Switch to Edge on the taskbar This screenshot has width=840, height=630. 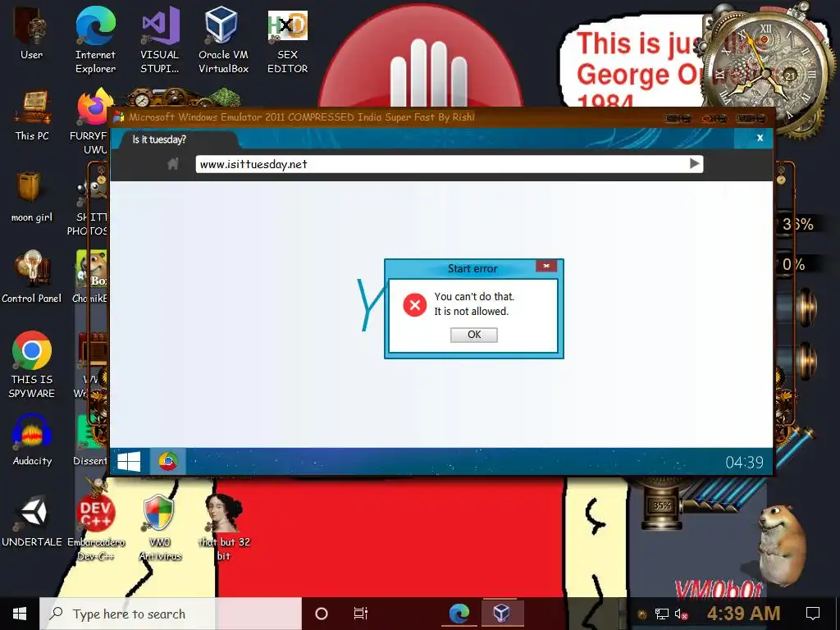point(459,614)
